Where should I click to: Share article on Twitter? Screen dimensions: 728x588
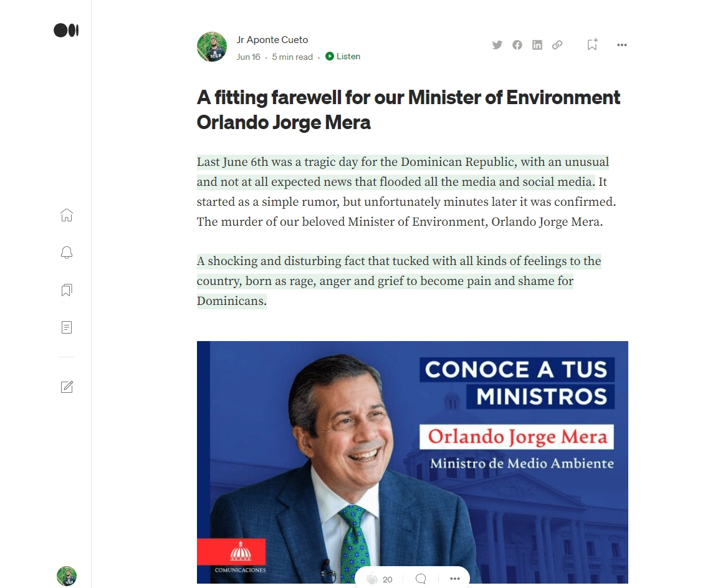497,45
